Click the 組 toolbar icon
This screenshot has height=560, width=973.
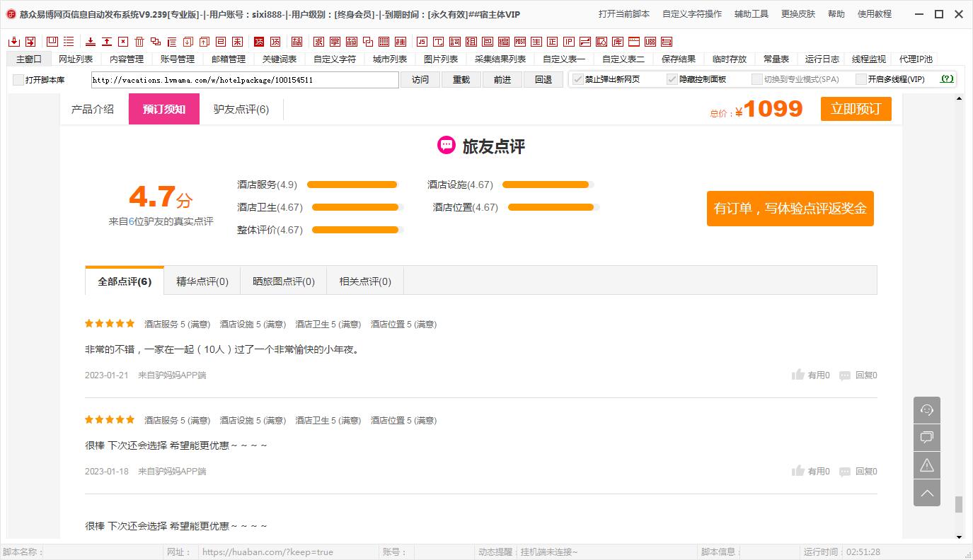[x=471, y=42]
